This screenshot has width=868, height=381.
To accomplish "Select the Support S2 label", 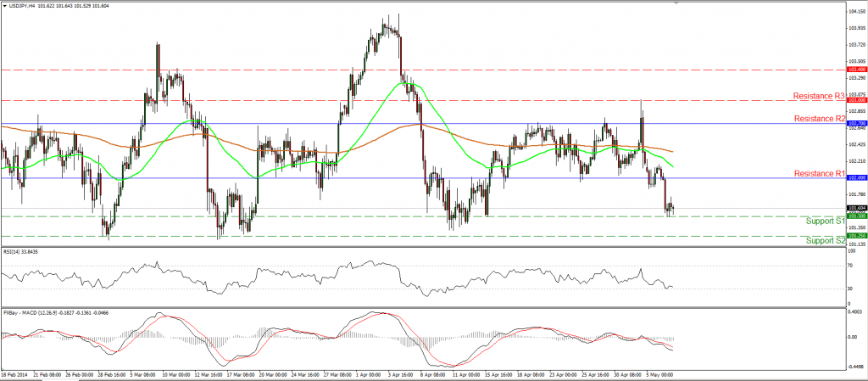I will (826, 241).
